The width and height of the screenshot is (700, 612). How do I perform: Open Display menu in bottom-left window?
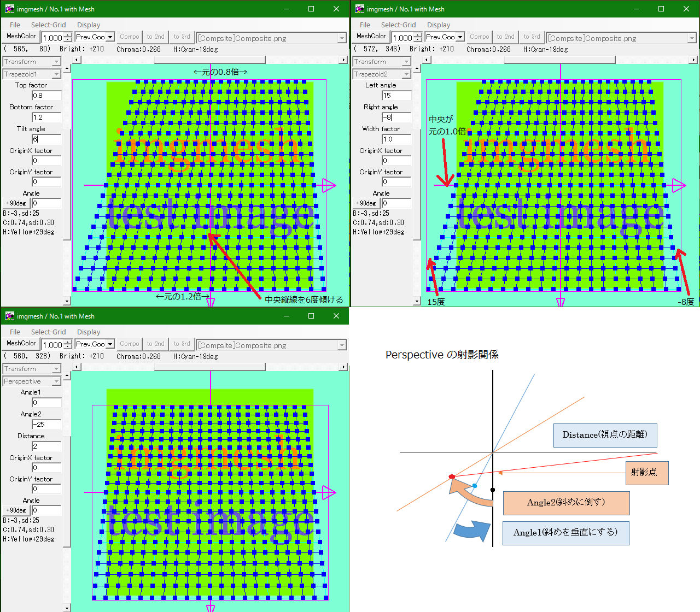(x=89, y=332)
